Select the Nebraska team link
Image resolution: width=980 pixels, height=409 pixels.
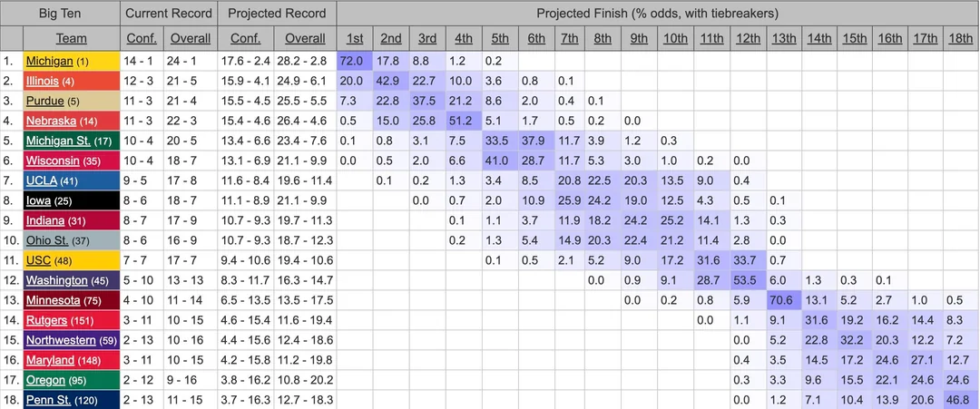point(51,121)
